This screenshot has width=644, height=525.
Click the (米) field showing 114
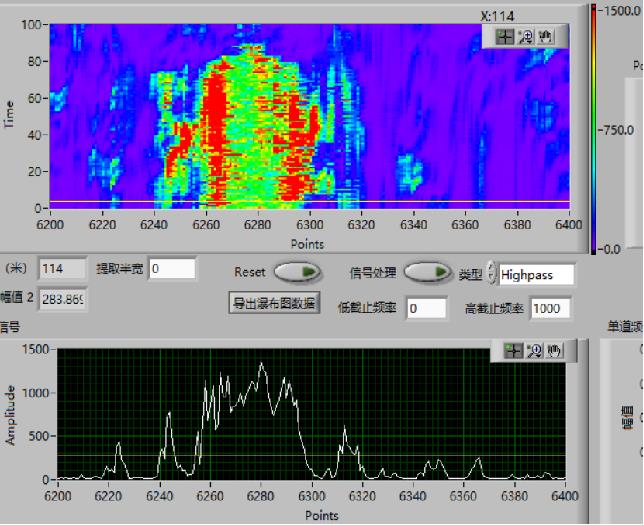tap(62, 269)
